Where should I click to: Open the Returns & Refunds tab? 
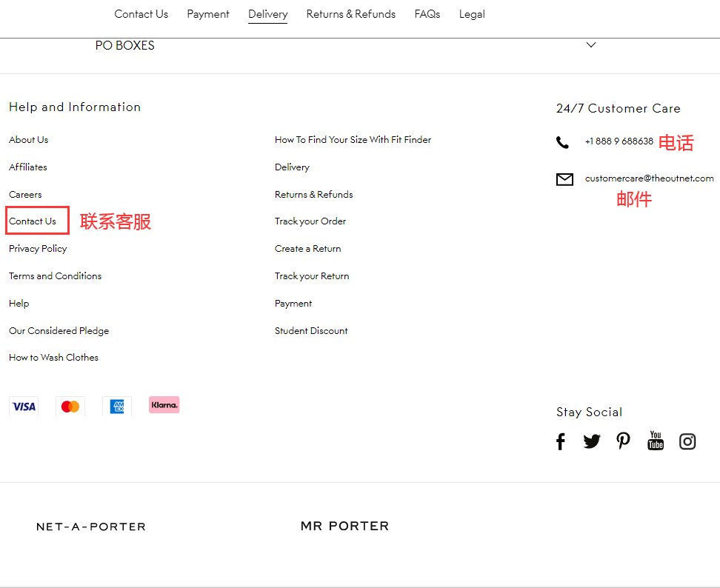coord(350,14)
